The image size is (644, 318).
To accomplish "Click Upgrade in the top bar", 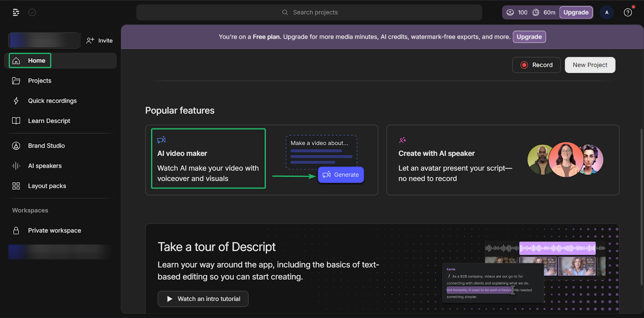I will coord(576,12).
